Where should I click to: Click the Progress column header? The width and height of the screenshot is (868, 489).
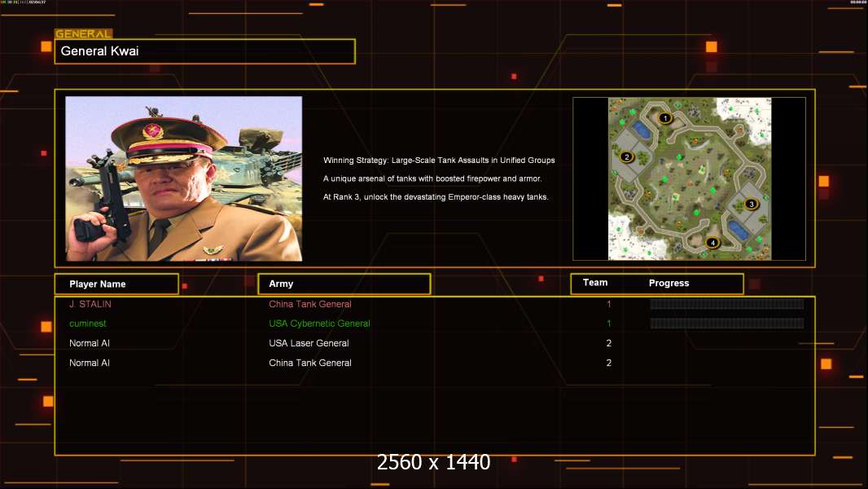(669, 283)
